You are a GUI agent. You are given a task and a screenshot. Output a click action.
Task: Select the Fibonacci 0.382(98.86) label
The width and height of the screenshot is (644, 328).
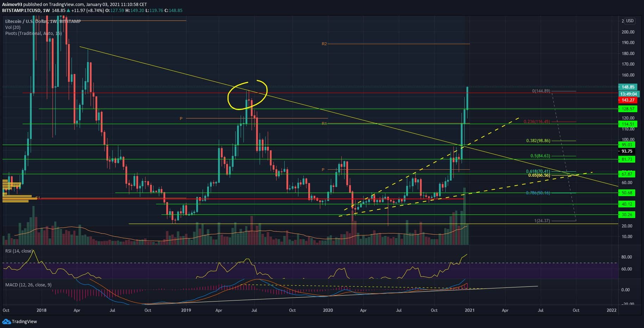click(538, 141)
